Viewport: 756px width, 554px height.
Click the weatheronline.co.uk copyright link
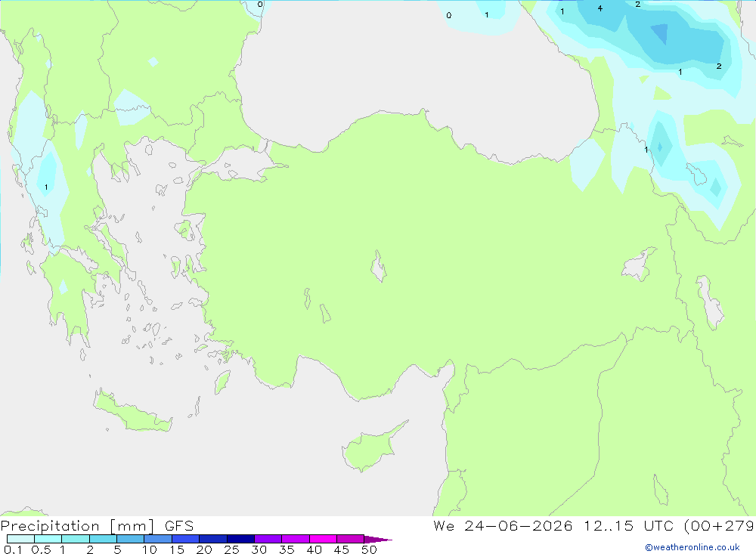[x=692, y=547]
